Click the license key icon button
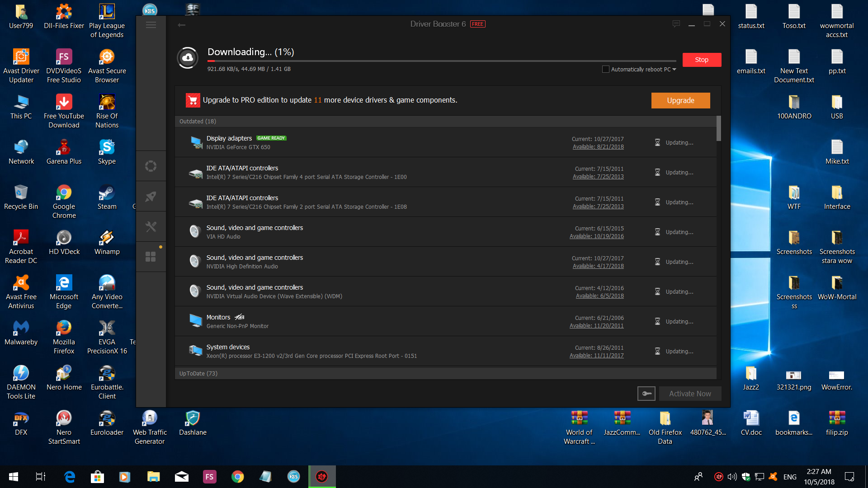The image size is (868, 488). [x=646, y=394]
